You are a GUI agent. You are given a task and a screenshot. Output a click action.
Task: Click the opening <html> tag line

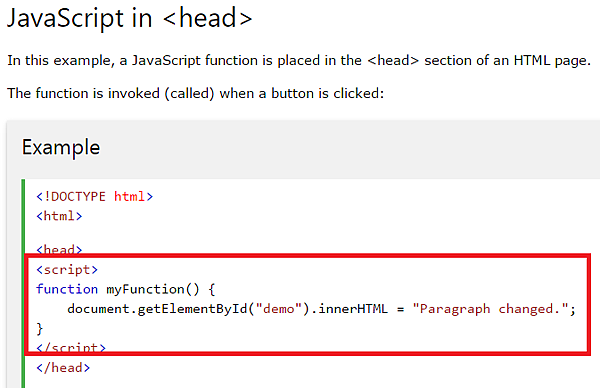click(x=59, y=216)
